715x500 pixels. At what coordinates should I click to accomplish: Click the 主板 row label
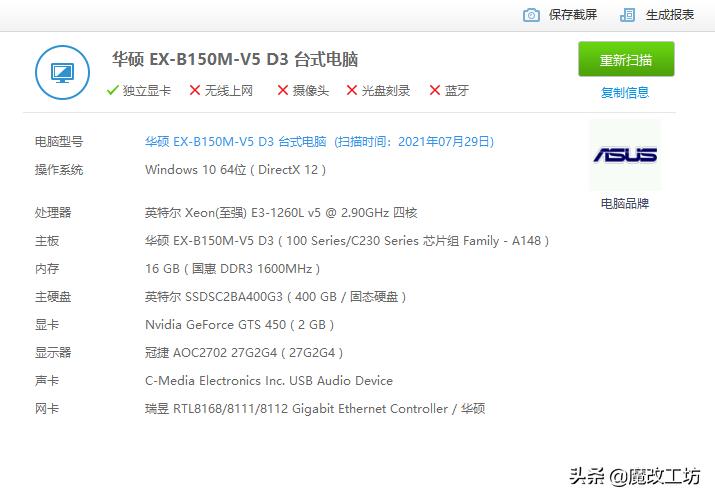click(x=47, y=241)
